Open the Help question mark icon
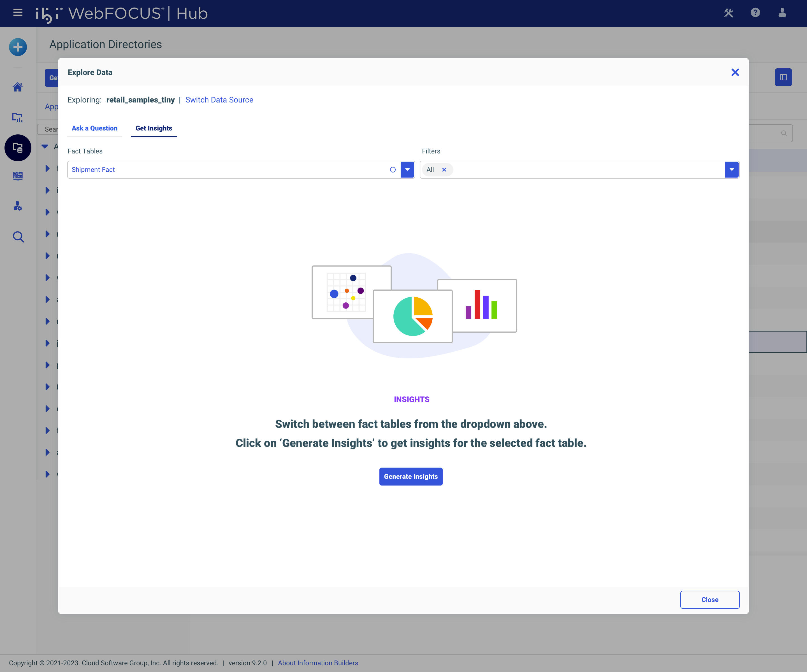The image size is (807, 672). 755,13
